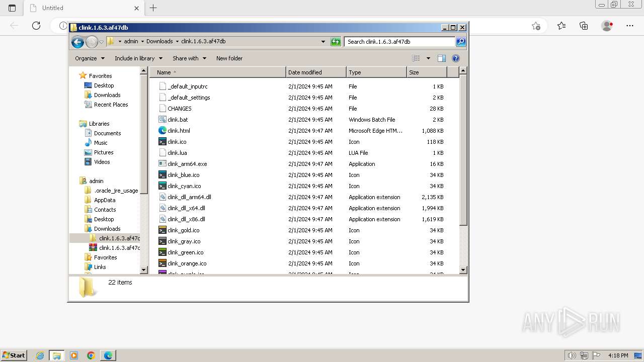Open the view options dropdown arrow
Viewport: 644px width, 362px height.
tap(428, 58)
